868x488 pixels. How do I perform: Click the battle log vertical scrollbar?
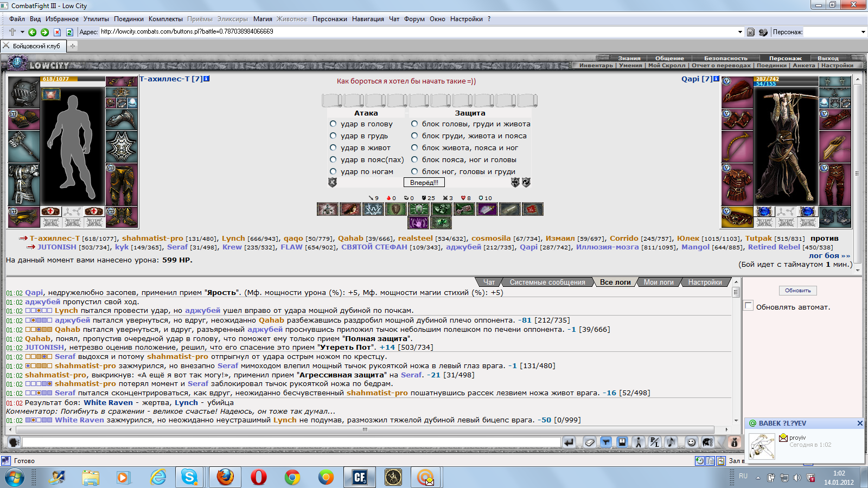(x=736, y=351)
